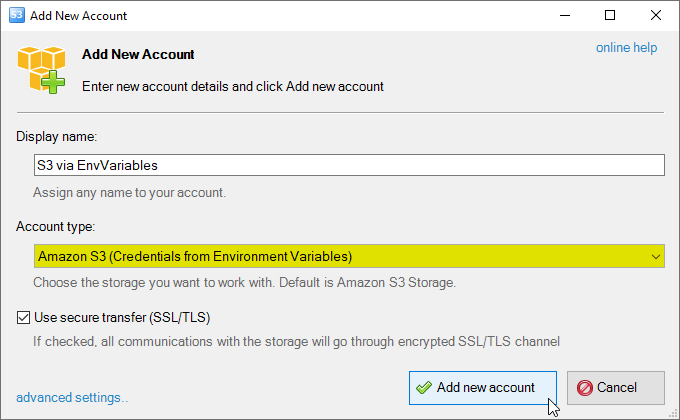Image resolution: width=680 pixels, height=420 pixels.
Task: Close the Add New Account window
Action: click(656, 16)
